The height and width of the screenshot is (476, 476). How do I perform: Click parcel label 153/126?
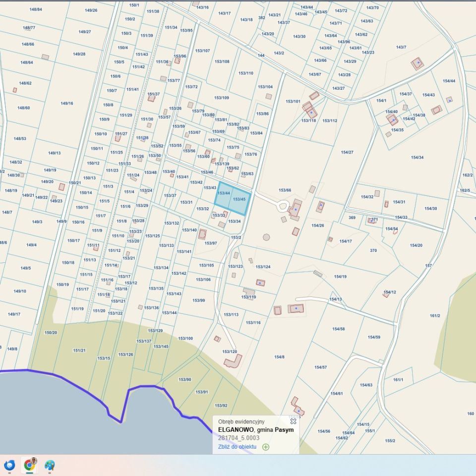coord(125,354)
